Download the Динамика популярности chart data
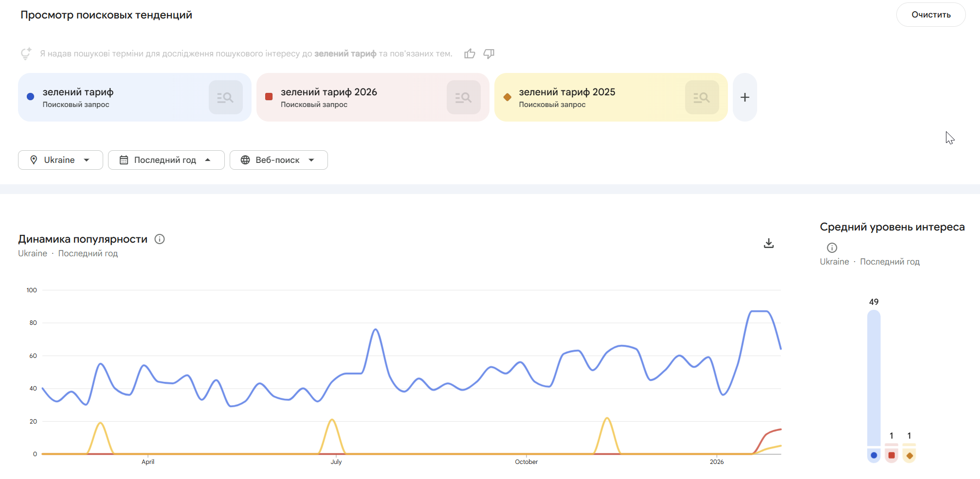The image size is (980, 479). [x=769, y=243]
